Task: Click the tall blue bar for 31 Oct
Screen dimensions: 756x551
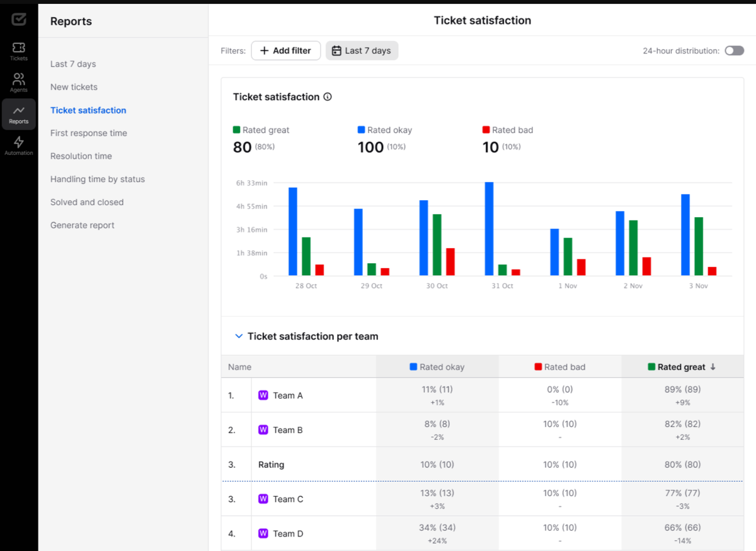Action: pyautogui.click(x=489, y=229)
